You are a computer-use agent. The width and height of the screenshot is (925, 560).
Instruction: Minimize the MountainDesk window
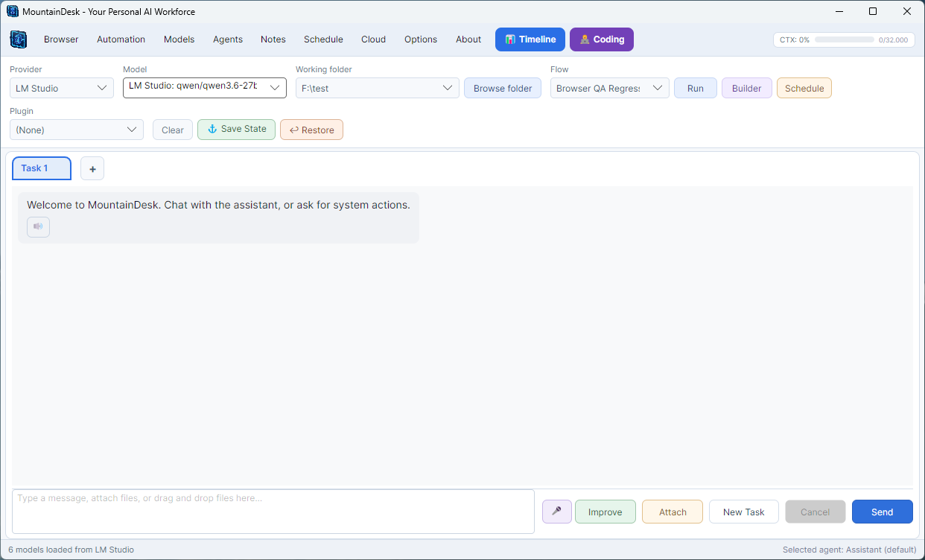(x=839, y=11)
